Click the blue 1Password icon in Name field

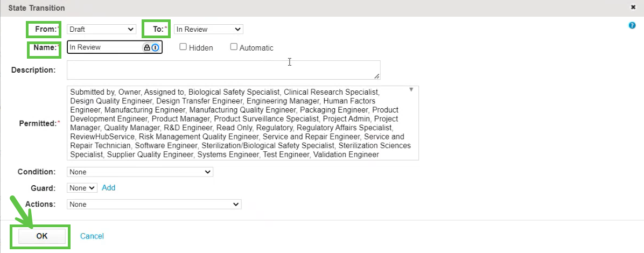coord(155,47)
